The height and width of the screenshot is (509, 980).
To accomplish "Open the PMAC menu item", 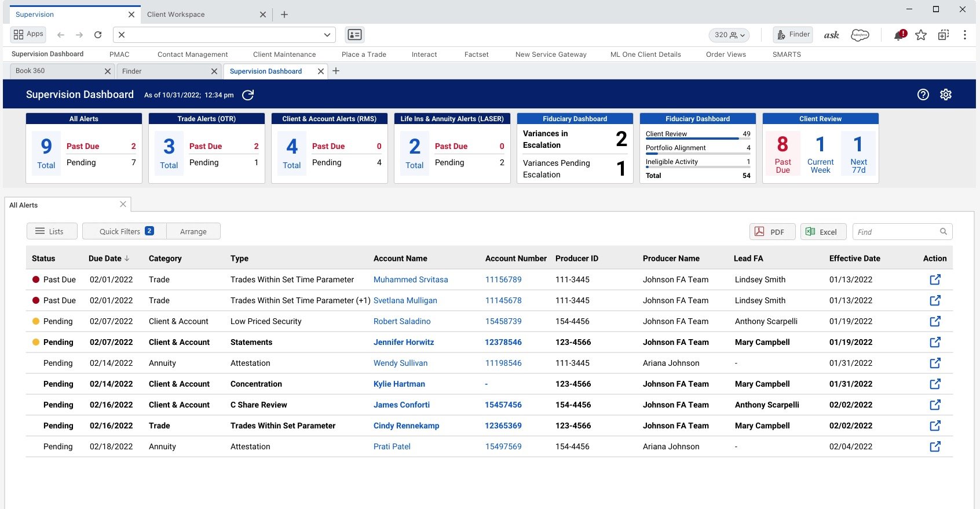I will [x=119, y=54].
